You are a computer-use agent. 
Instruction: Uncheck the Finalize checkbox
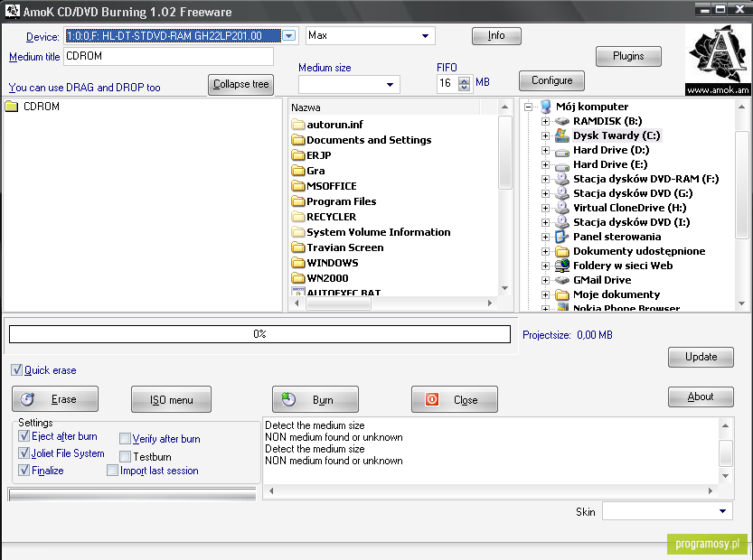(x=24, y=471)
